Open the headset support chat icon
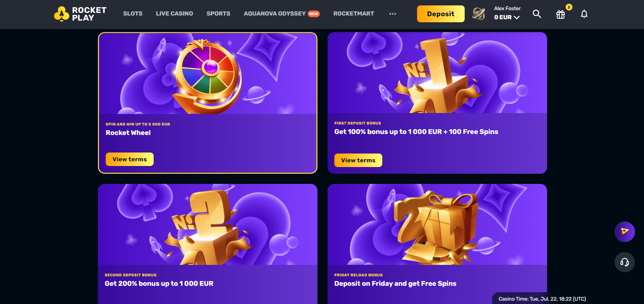Image resolution: width=644 pixels, height=304 pixels. click(624, 262)
